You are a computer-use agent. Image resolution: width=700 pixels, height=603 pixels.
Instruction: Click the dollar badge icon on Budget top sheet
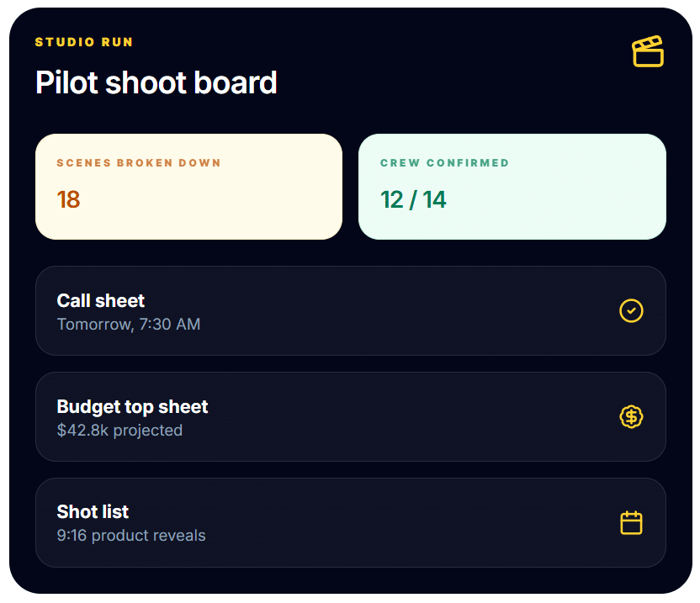(631, 416)
